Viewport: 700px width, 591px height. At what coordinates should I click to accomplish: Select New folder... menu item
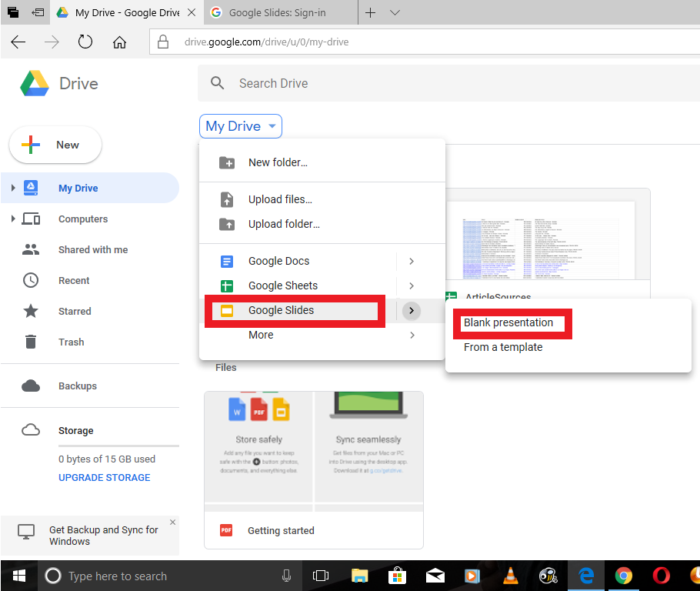point(322,162)
